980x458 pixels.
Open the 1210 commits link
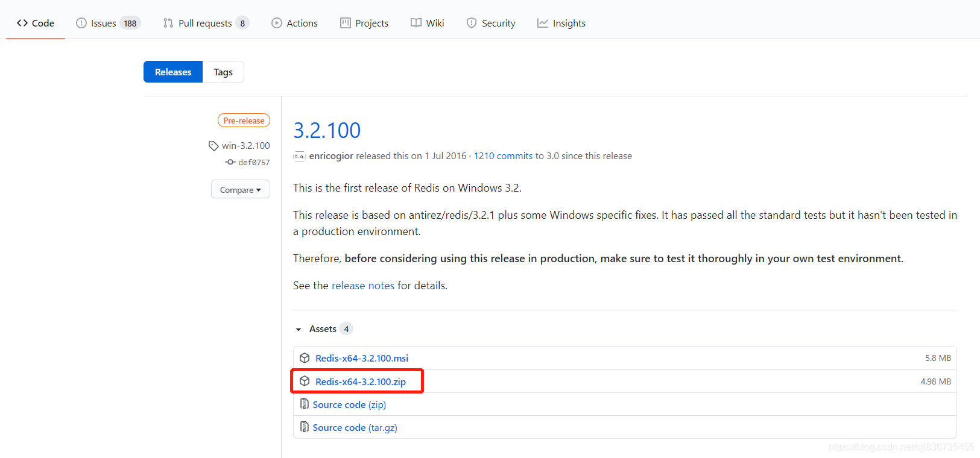click(503, 155)
